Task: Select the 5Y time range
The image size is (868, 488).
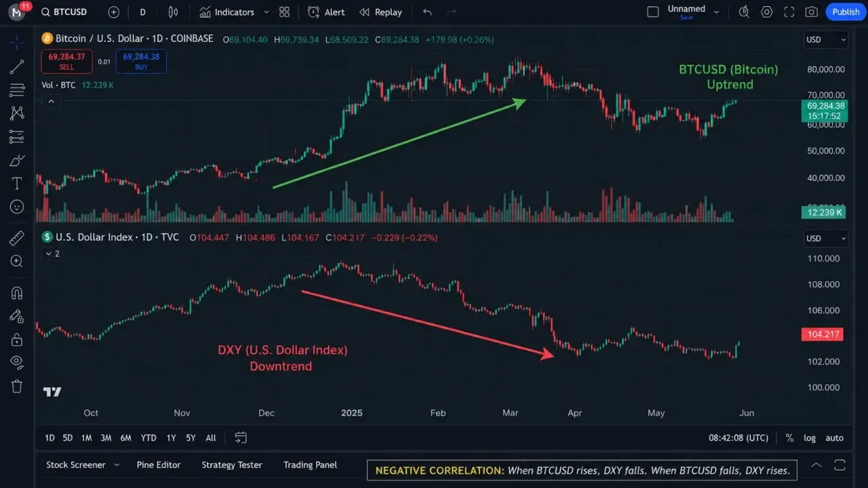Action: [191, 438]
